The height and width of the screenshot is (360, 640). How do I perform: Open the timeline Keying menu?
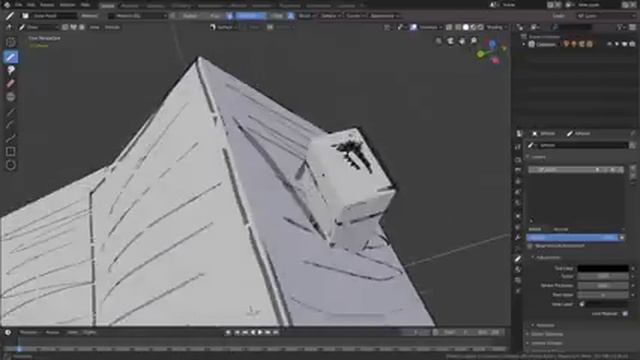tap(53, 332)
